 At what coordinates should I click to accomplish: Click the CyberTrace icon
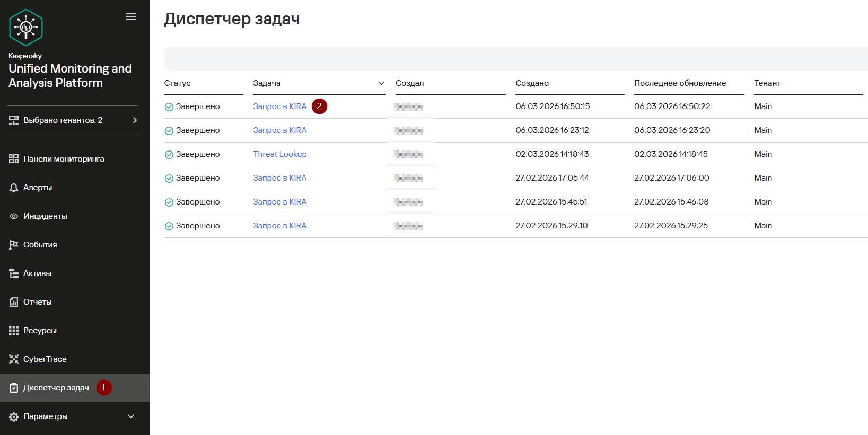coord(14,359)
